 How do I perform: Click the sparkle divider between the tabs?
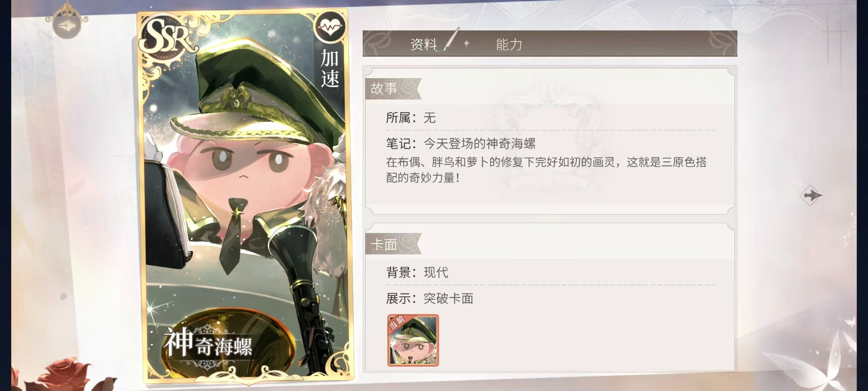pos(467,43)
